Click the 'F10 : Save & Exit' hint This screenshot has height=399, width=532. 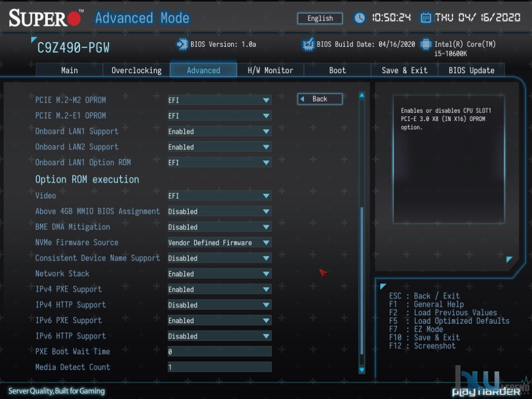424,337
